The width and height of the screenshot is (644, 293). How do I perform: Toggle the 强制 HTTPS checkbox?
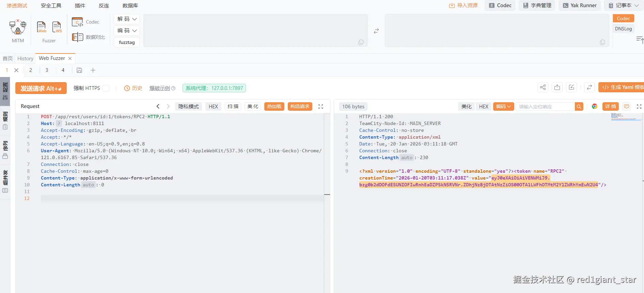point(106,88)
